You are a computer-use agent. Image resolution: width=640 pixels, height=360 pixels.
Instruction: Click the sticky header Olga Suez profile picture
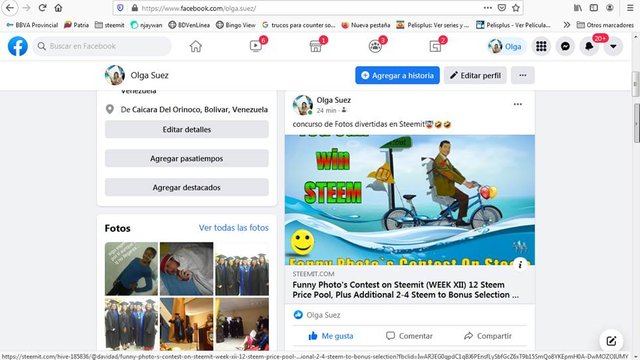tap(115, 75)
